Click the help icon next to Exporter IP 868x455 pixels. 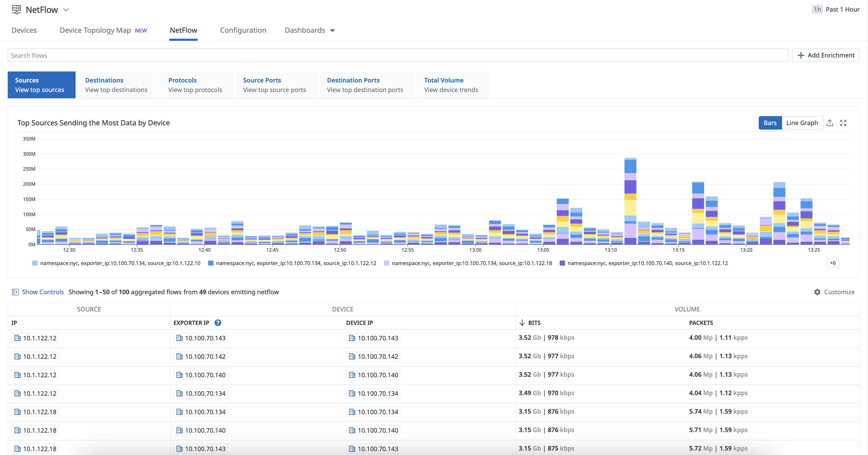[x=218, y=322]
